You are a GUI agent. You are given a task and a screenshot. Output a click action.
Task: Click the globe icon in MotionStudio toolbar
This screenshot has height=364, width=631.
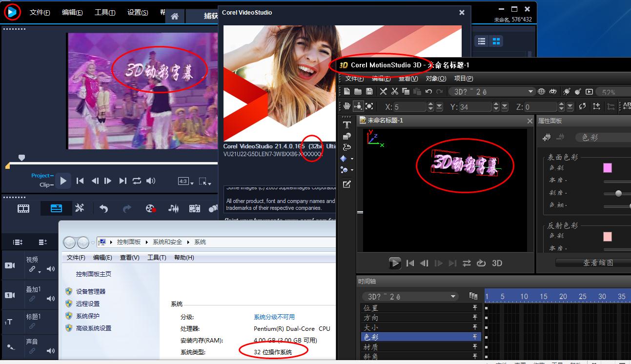pos(541,91)
